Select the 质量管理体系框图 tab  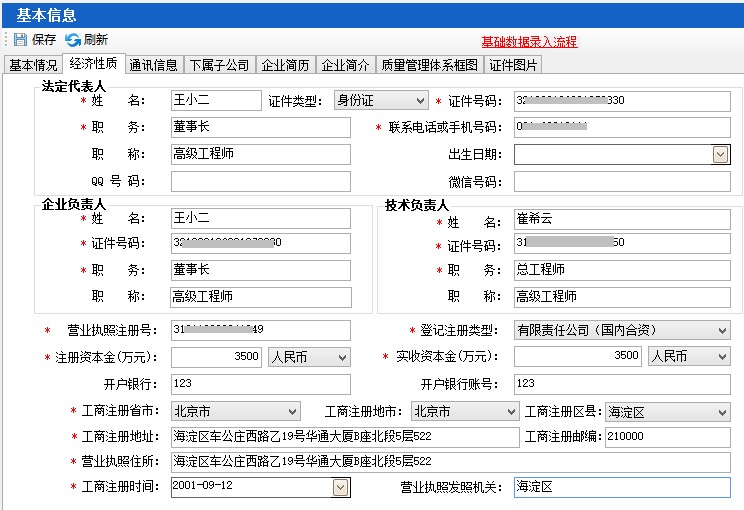(429, 65)
